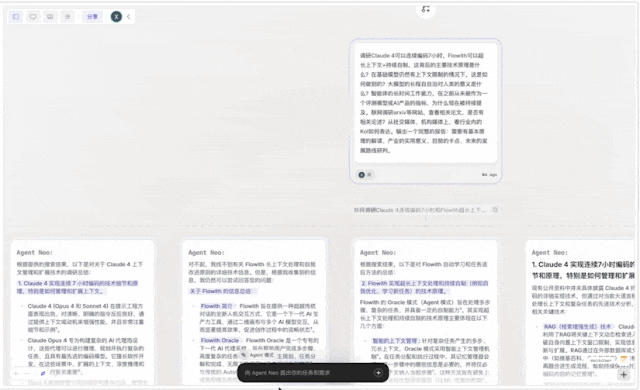Click the '关于 Flowith 的信息总结' highlighted heading
The image size is (640, 390).
(x=221, y=291)
